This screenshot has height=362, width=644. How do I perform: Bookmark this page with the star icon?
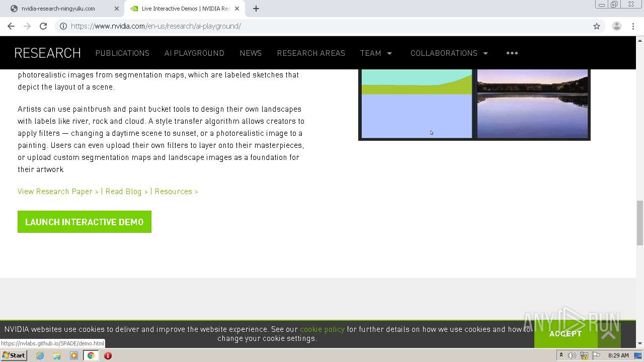pos(597,26)
